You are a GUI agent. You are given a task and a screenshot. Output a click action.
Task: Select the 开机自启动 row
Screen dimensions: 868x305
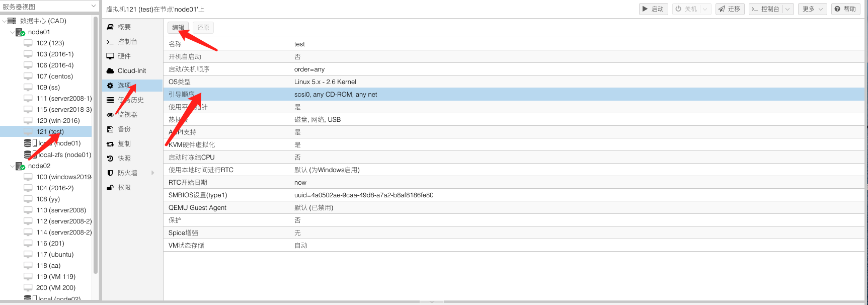(514, 57)
